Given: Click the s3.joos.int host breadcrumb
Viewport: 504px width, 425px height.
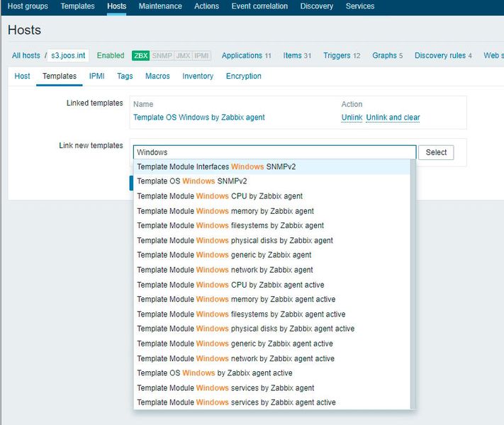Looking at the screenshot, I should 68,55.
